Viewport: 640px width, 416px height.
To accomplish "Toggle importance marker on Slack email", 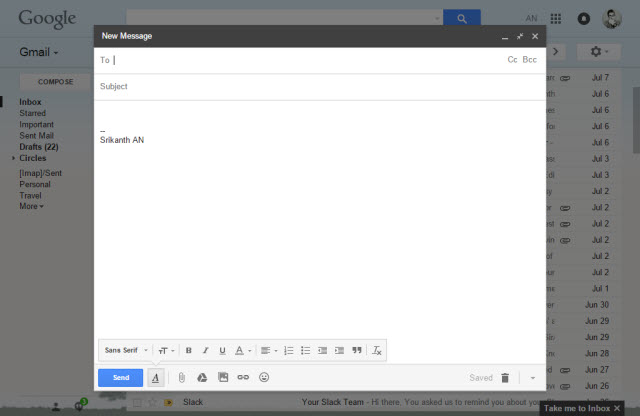I will (168, 403).
